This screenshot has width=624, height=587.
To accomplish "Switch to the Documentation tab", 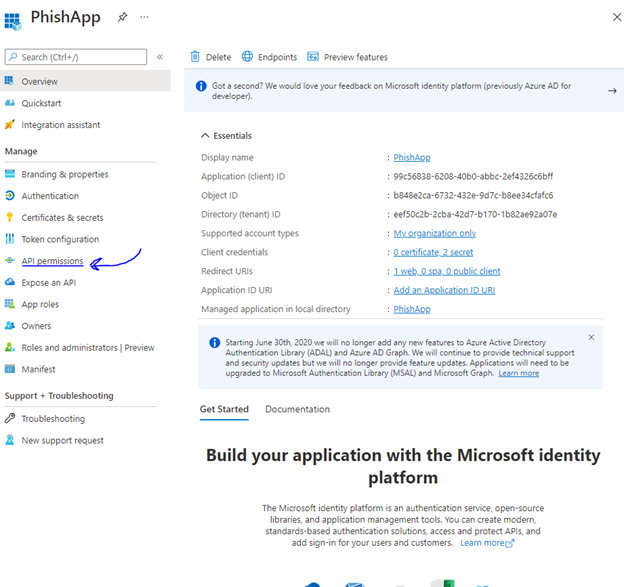I will [297, 409].
